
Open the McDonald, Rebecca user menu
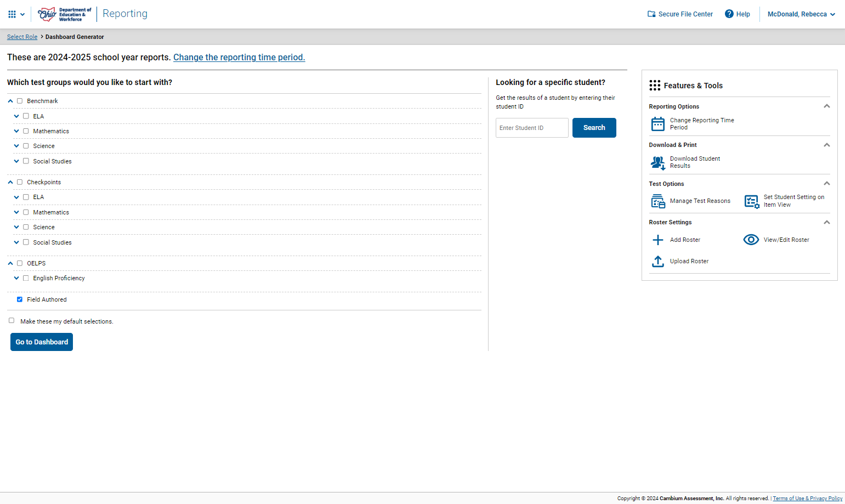point(801,14)
